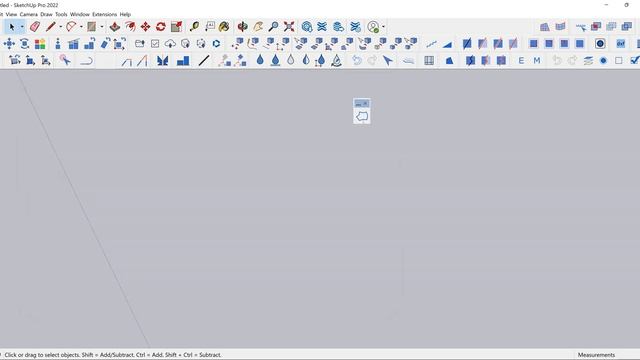Pick the Pan hand tool
Screen dimensions: 640x360
click(258, 27)
